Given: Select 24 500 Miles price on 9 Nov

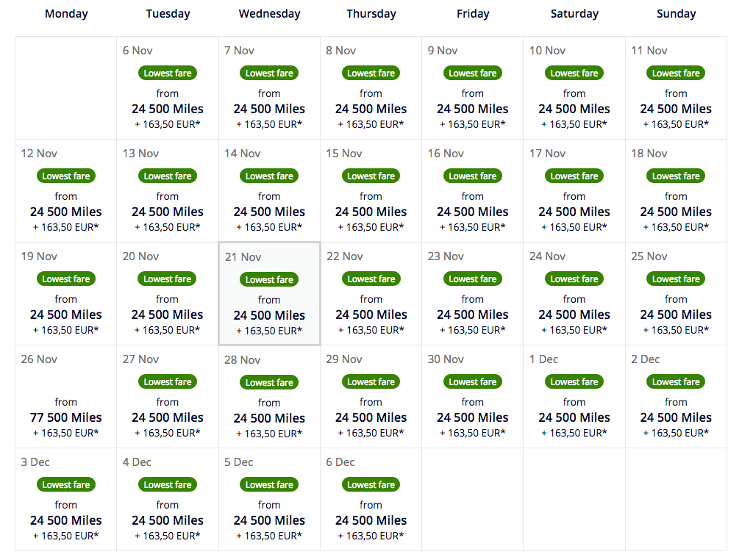Looking at the screenshot, I should (x=473, y=109).
